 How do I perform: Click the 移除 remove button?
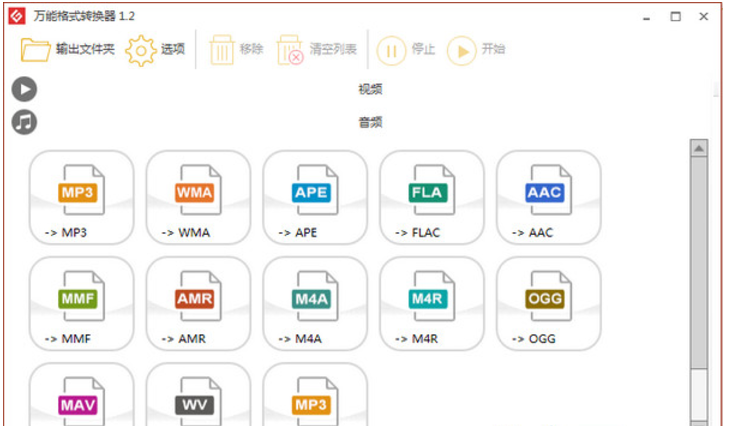[236, 50]
